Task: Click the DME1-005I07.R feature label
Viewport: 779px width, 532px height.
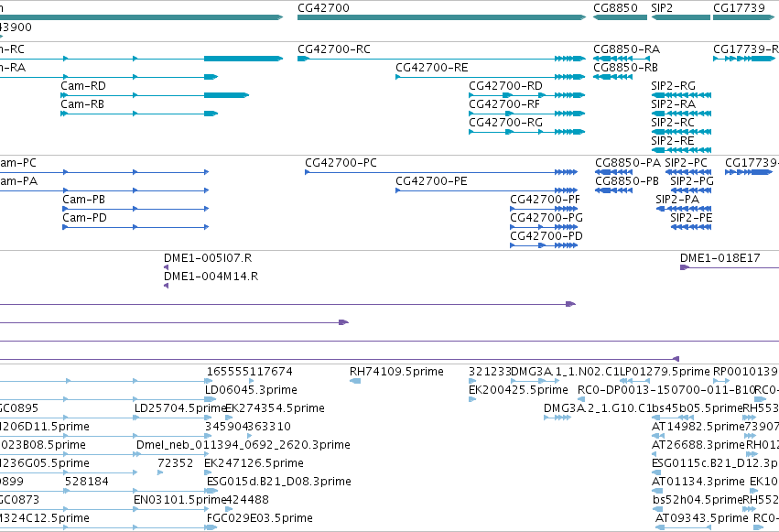Action: point(208,258)
